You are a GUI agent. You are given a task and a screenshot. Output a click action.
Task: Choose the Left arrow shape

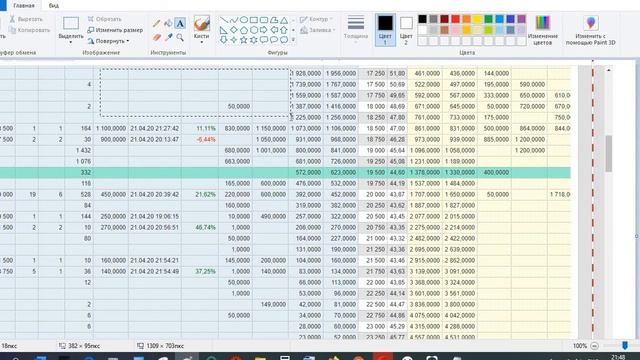(x=274, y=30)
